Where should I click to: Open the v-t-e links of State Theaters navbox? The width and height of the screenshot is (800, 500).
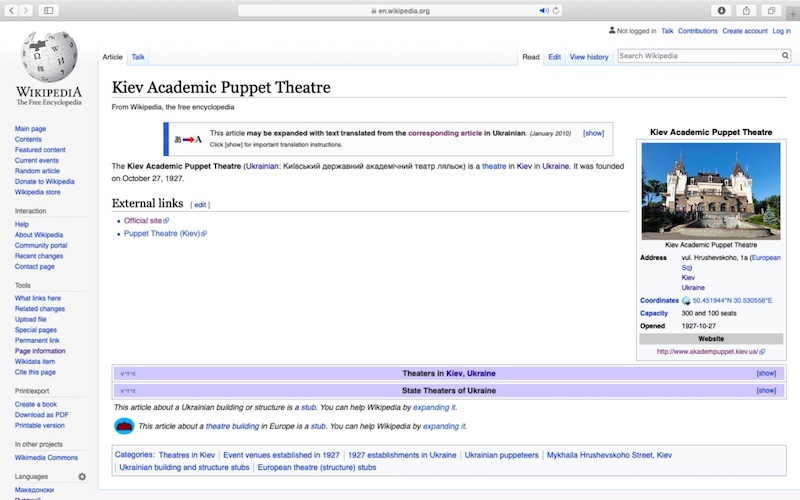[128, 391]
